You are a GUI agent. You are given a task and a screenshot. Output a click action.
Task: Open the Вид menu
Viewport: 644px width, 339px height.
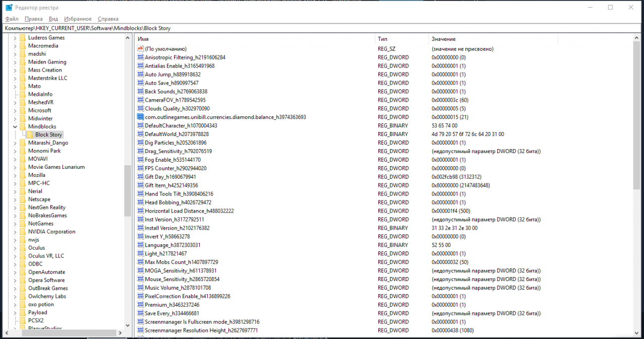click(x=54, y=19)
